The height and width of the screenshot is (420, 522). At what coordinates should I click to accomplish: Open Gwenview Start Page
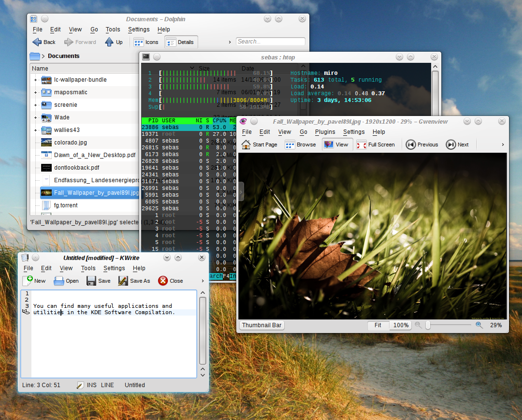pos(260,145)
